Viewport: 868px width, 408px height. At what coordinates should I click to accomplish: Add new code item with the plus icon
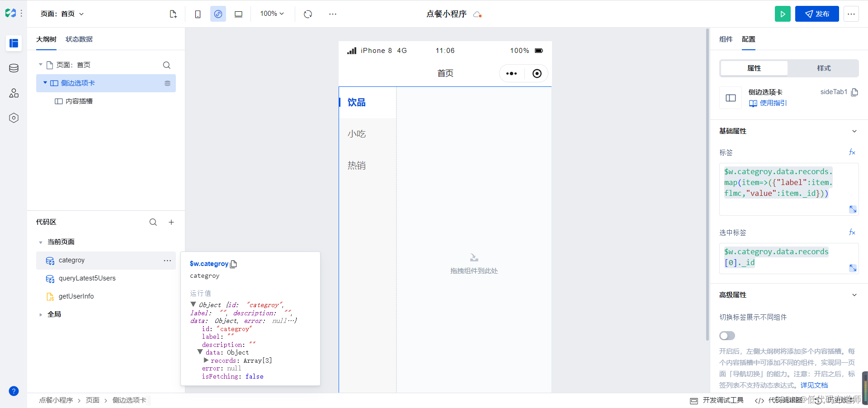click(171, 222)
